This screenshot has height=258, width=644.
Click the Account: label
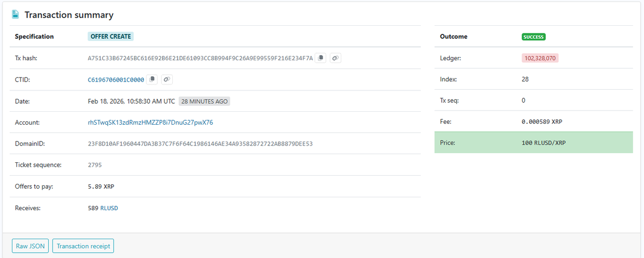[28, 123]
